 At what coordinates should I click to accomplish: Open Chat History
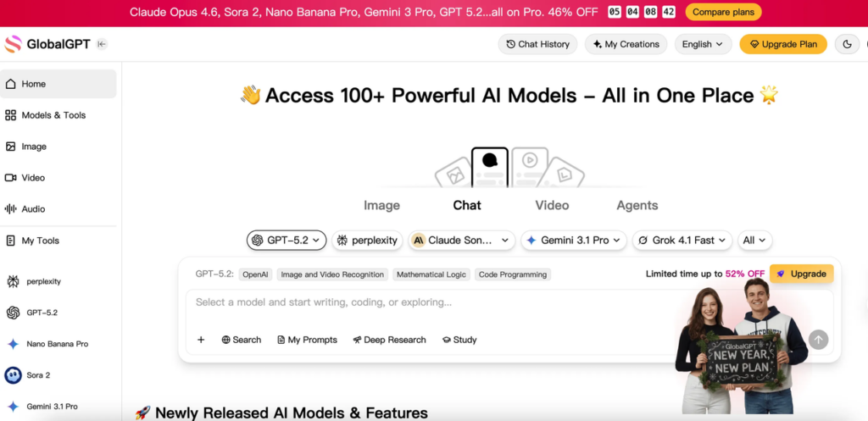[537, 44]
